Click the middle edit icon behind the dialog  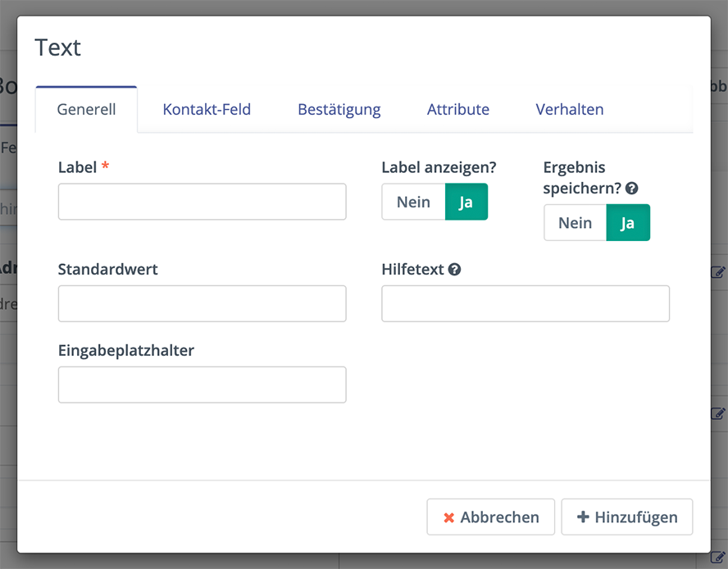point(718,414)
